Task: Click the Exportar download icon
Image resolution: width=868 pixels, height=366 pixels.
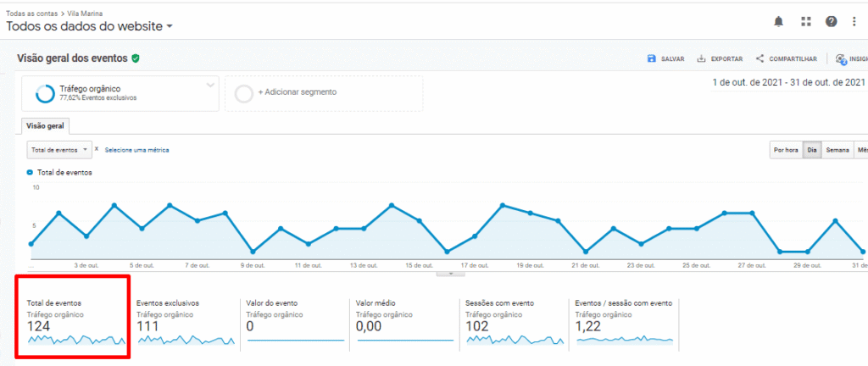Action: pos(701,59)
